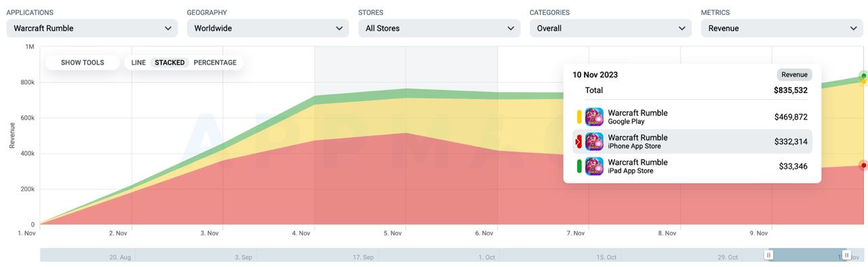Click the chevron arrow in the Applications dropdown
868x267 pixels.
tap(167, 28)
